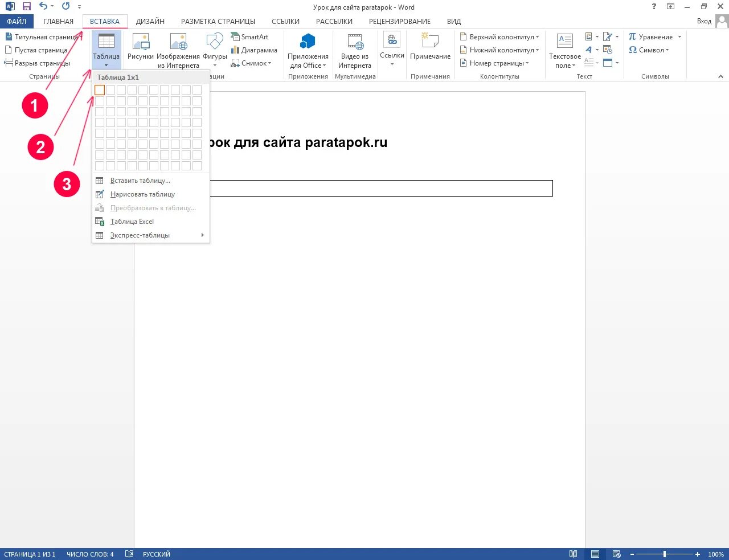Click the 100% zoom level
This screenshot has height=560, width=729.
716,554
